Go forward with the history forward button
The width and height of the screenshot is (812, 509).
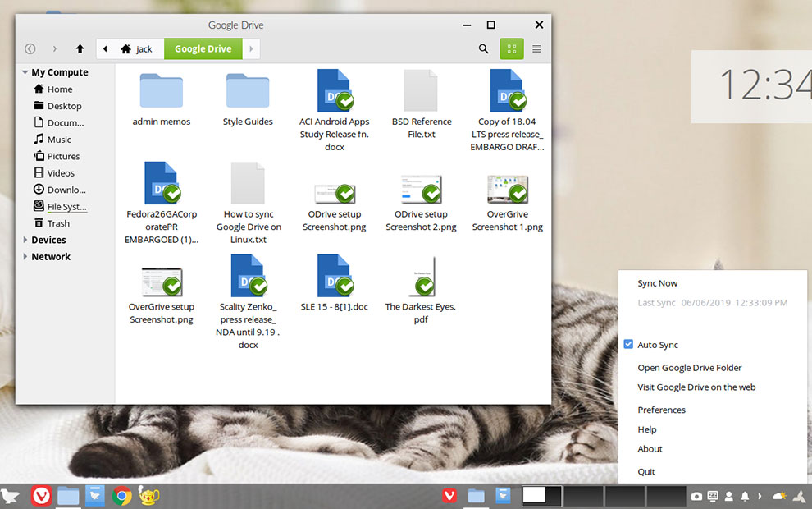(x=54, y=48)
